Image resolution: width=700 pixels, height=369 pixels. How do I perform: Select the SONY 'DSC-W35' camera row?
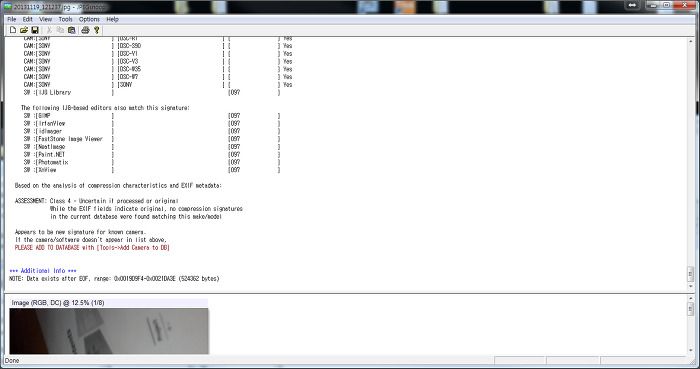coord(158,69)
